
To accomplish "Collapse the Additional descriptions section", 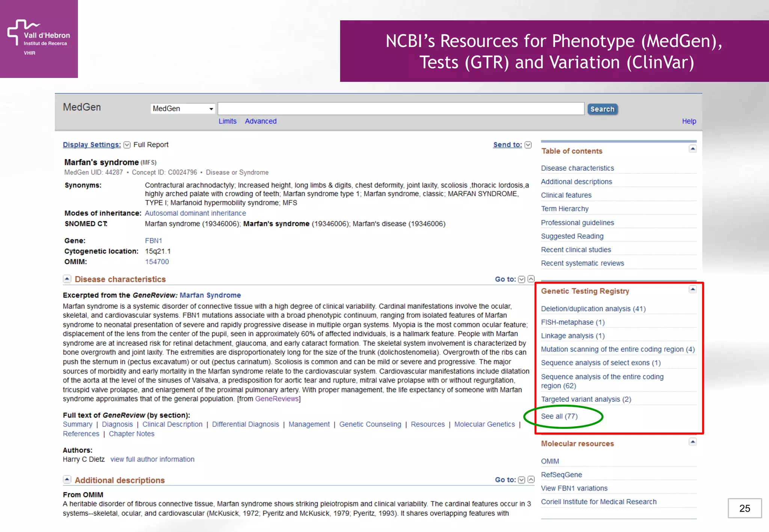I will 67,479.
